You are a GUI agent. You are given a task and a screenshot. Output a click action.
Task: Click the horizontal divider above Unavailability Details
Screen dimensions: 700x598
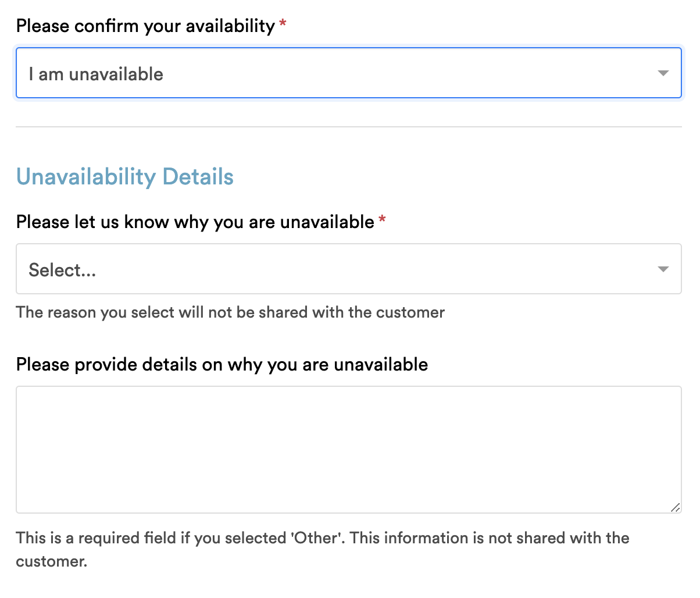coord(348,127)
